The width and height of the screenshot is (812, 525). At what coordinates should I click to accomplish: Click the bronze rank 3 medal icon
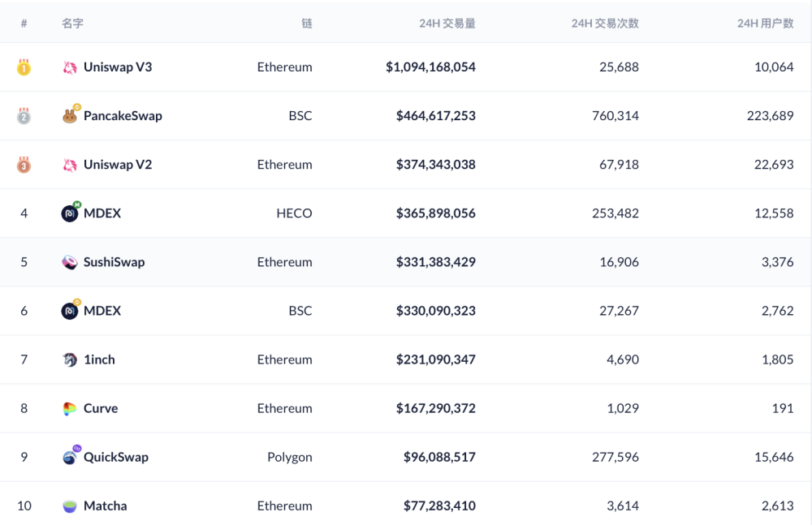[24, 165]
